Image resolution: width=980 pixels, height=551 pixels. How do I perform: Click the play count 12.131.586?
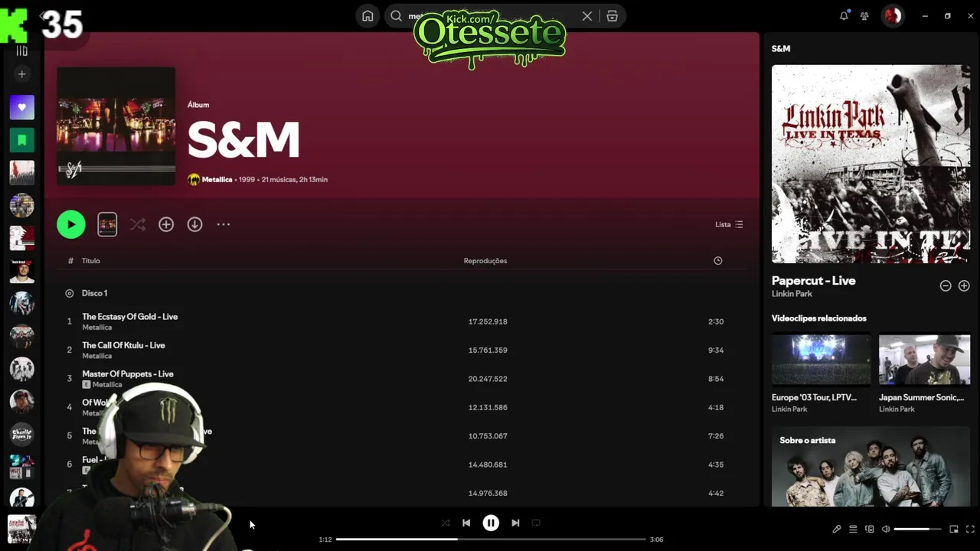(x=488, y=407)
